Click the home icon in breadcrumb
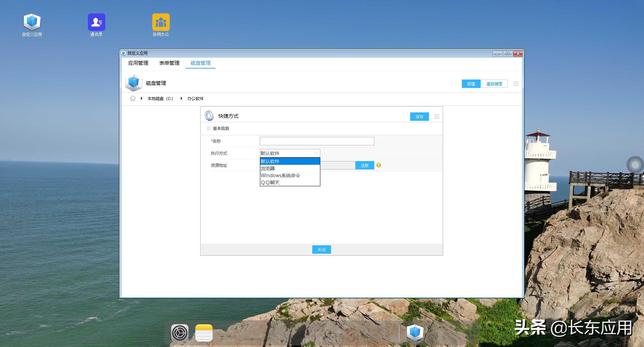Image resolution: width=644 pixels, height=347 pixels. (x=133, y=98)
